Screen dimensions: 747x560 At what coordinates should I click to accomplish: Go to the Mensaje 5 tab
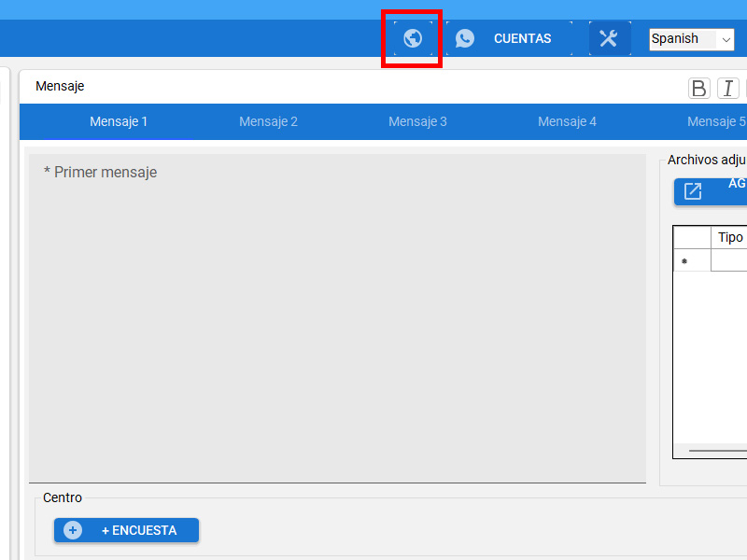715,121
